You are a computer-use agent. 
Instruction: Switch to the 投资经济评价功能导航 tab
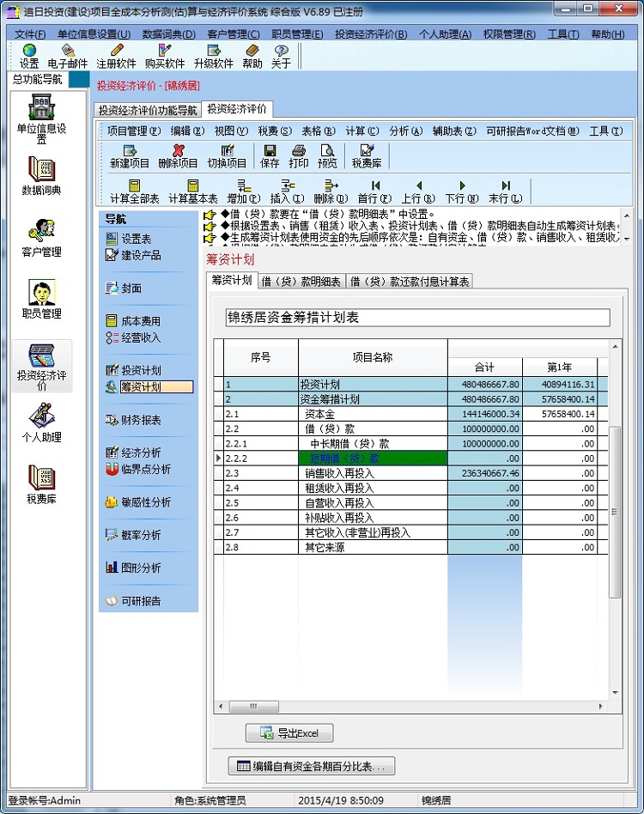[x=148, y=110]
